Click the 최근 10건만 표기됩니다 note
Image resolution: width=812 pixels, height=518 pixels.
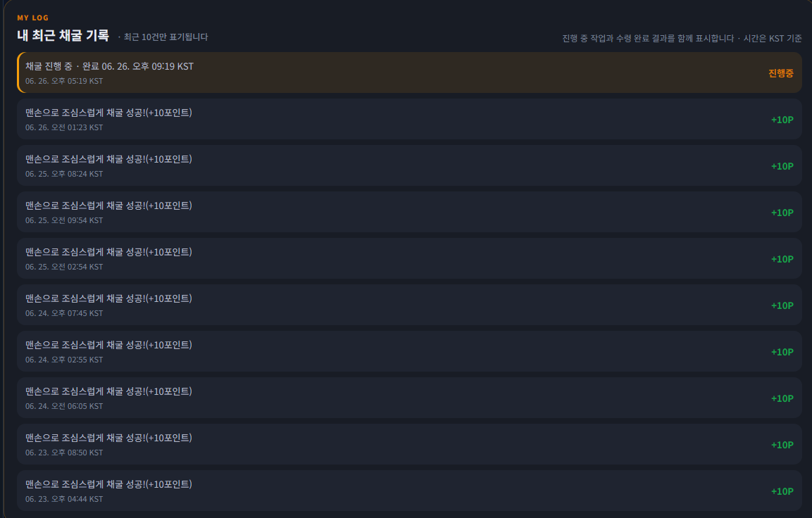(x=163, y=37)
